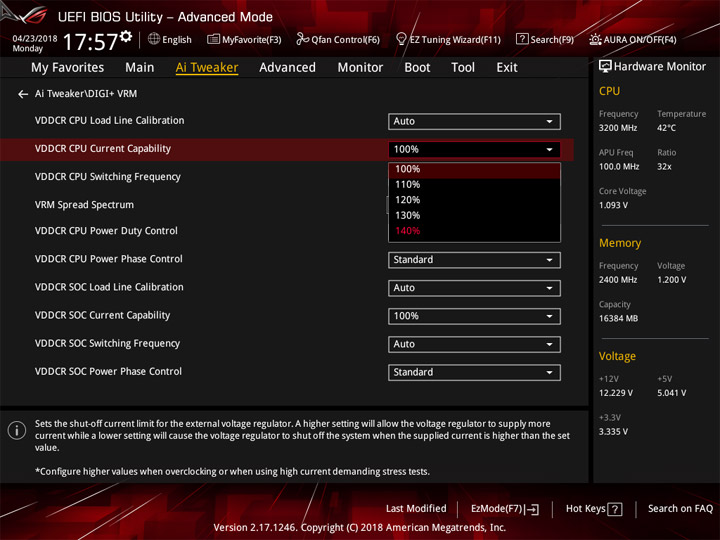Click the 16384 MB capacity value
Image resolution: width=720 pixels, height=540 pixels.
coord(619,319)
